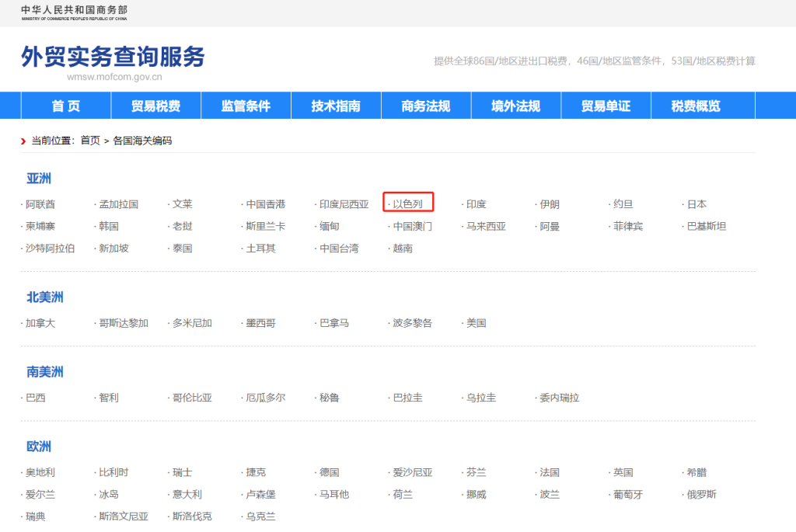The image size is (796, 532).
Task: Open 沙特阿拉伯 customs codes
Action: 51,249
